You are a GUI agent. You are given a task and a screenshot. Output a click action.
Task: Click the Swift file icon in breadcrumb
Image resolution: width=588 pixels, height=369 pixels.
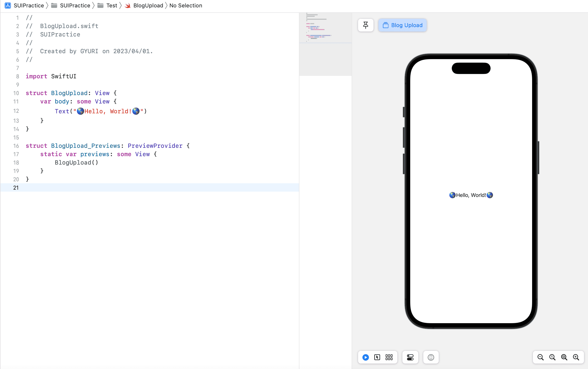click(127, 5)
